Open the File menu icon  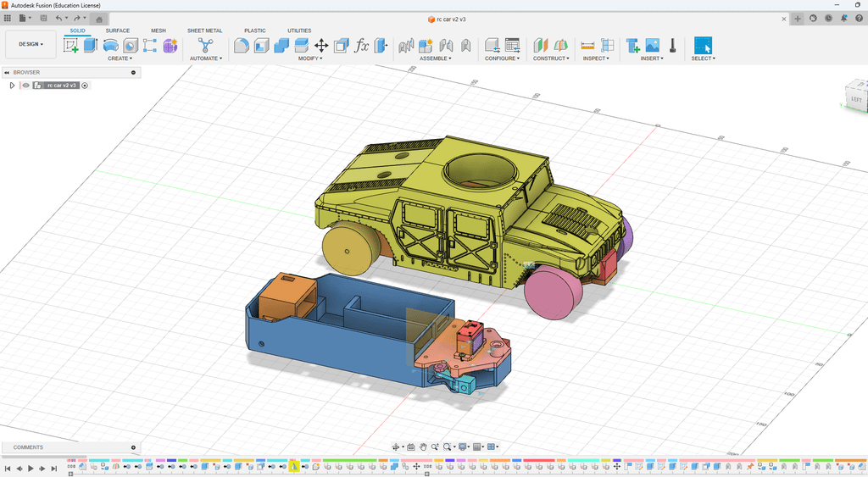(23, 19)
